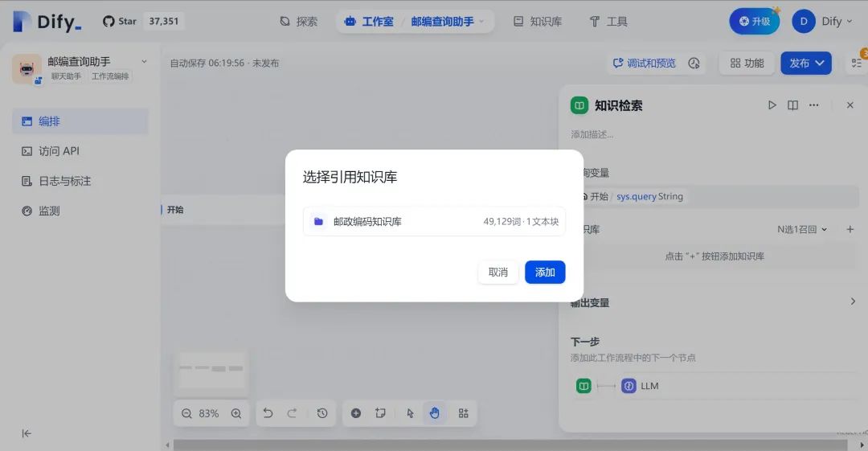
Task: Expand sidebar app name dropdown chevron
Action: coord(144,61)
